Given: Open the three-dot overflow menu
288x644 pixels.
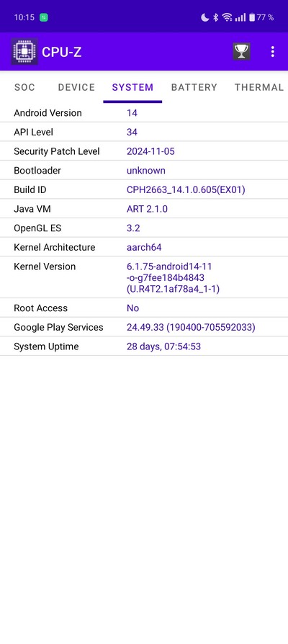Looking at the screenshot, I should click(x=272, y=51).
